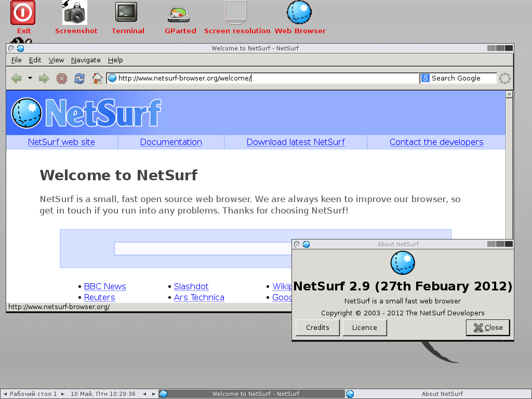Follow Download latest NetSurf link
This screenshot has height=399, width=532.
point(296,142)
